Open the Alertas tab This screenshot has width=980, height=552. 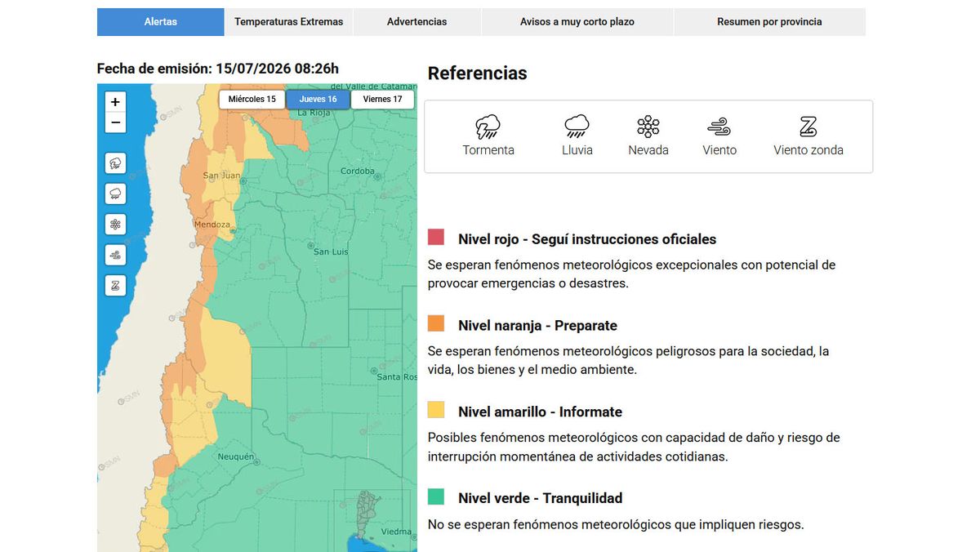tap(161, 22)
